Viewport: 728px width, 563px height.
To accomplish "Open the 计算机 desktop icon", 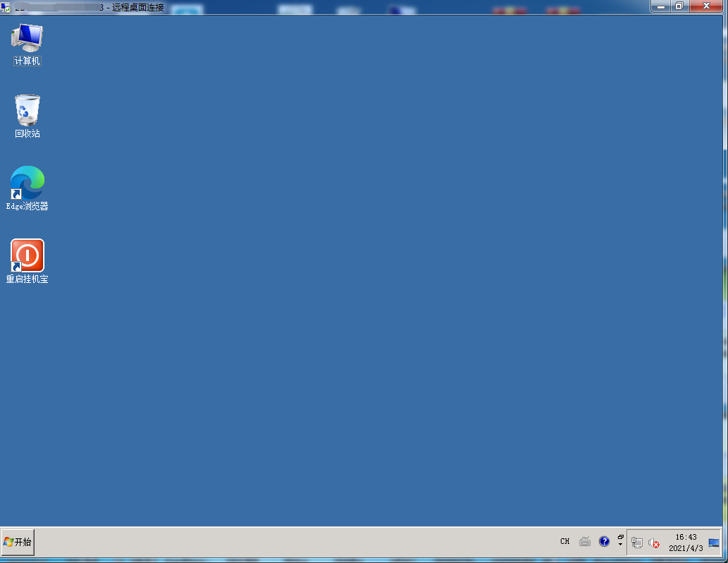I will (28, 43).
